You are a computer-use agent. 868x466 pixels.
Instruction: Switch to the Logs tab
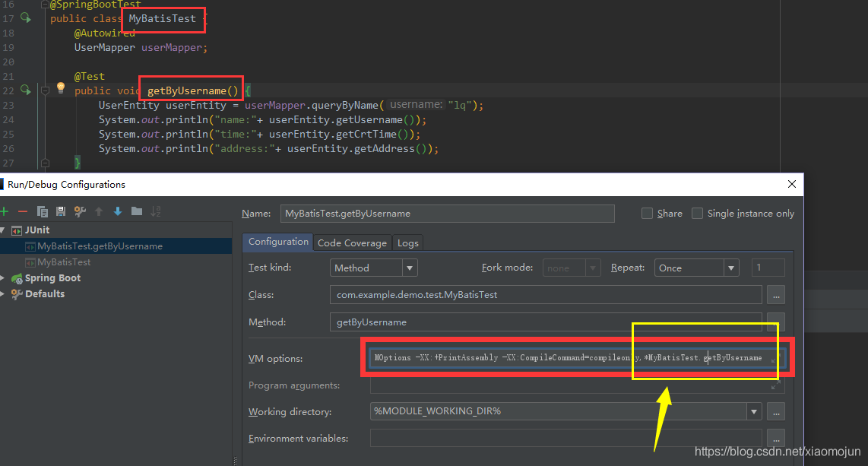[408, 243]
